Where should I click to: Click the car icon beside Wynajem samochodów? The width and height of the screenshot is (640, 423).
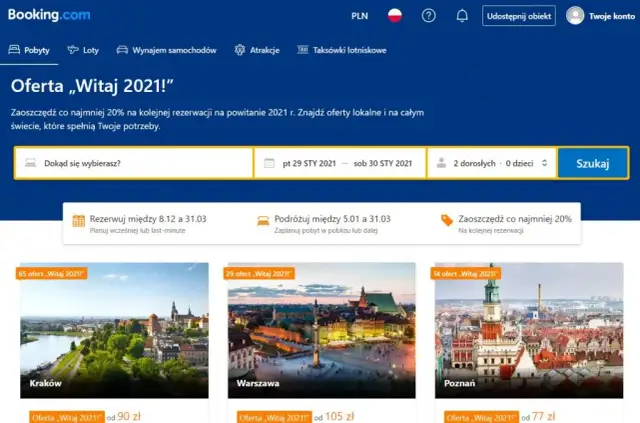tap(122, 50)
